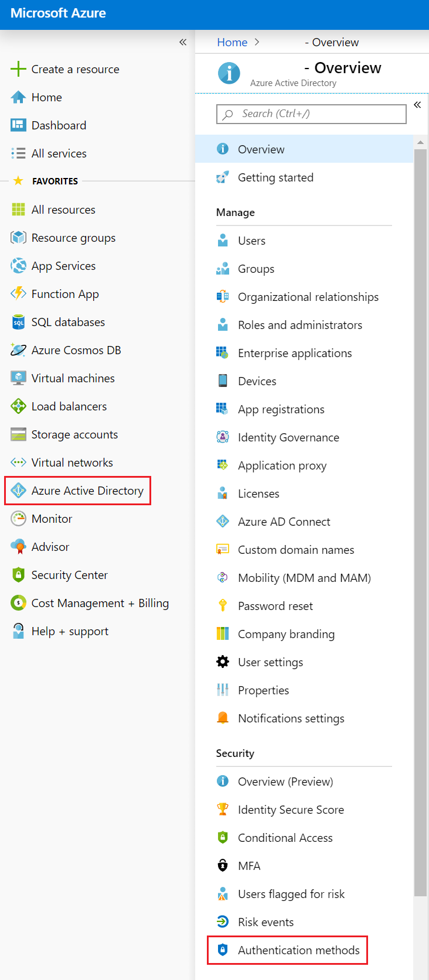Click the Azure Cosmos DB planet icon

19,350
